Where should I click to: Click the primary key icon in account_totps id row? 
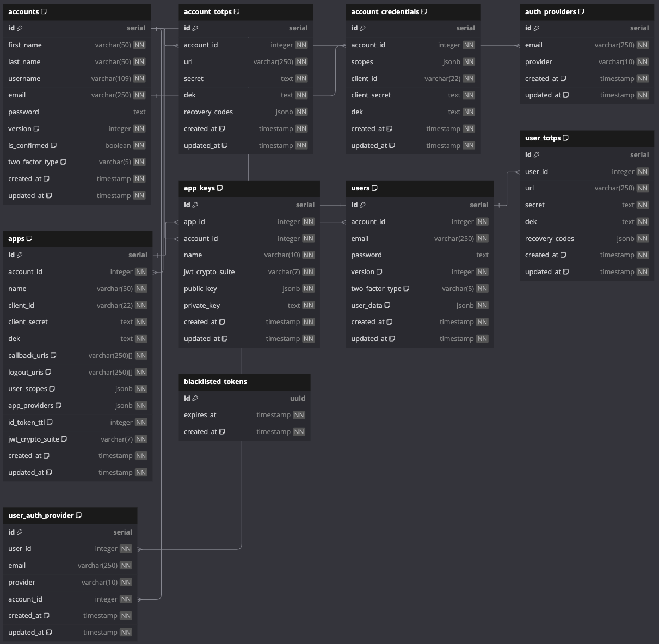(195, 28)
